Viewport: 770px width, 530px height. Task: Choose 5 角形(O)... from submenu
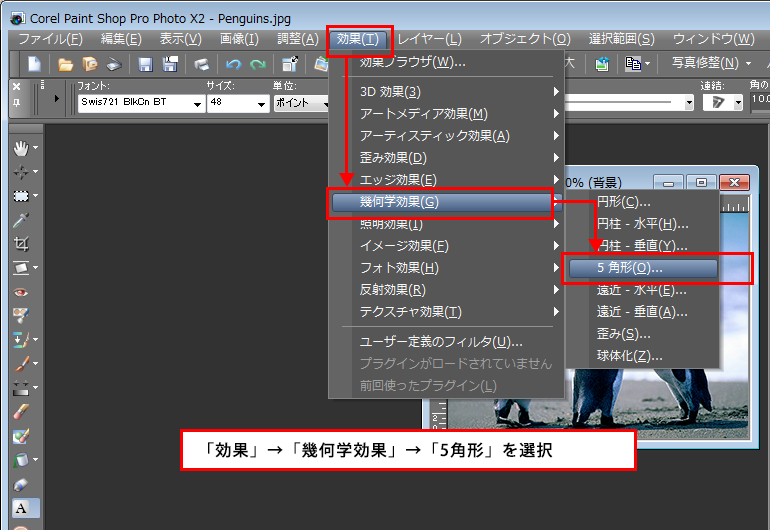point(643,268)
